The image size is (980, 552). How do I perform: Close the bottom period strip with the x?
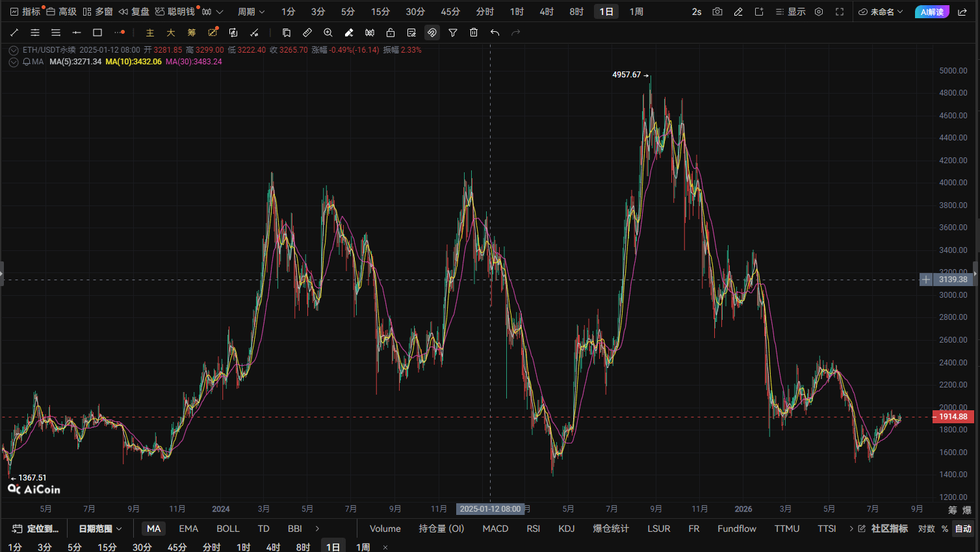[x=385, y=547]
